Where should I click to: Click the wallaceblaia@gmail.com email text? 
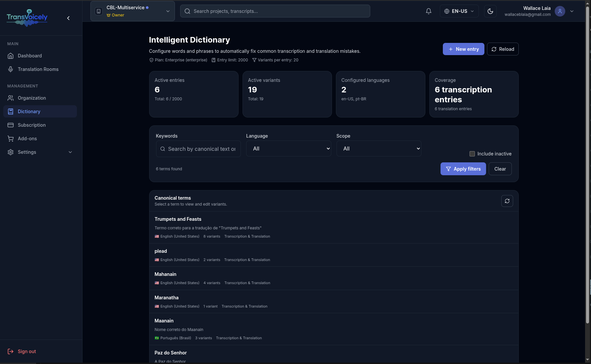527,15
